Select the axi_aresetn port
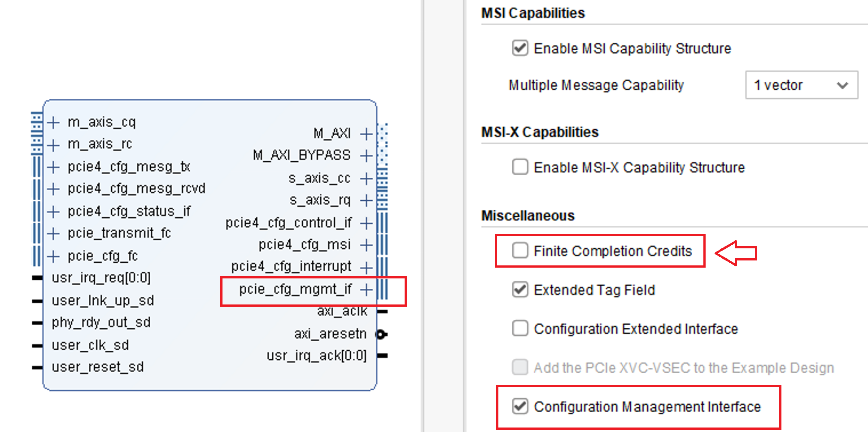868x432 pixels. [331, 334]
